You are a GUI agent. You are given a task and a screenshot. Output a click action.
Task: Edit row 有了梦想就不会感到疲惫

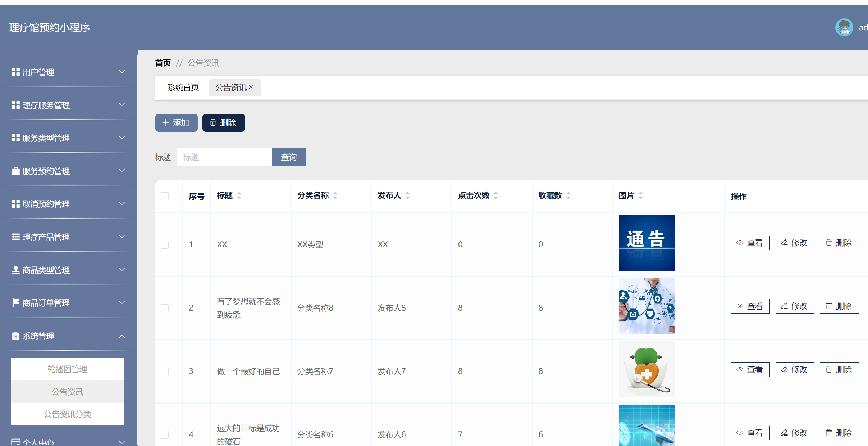point(795,306)
